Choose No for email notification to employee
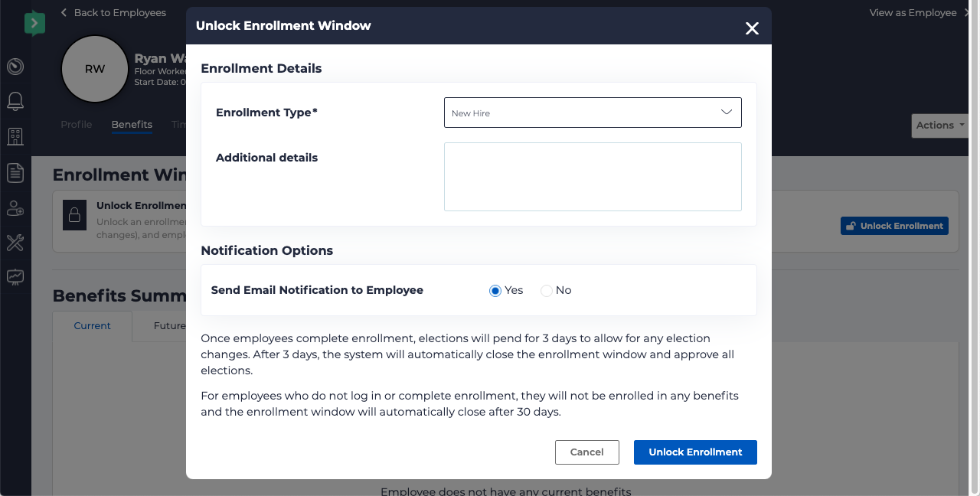The width and height of the screenshot is (980, 496). (x=545, y=290)
